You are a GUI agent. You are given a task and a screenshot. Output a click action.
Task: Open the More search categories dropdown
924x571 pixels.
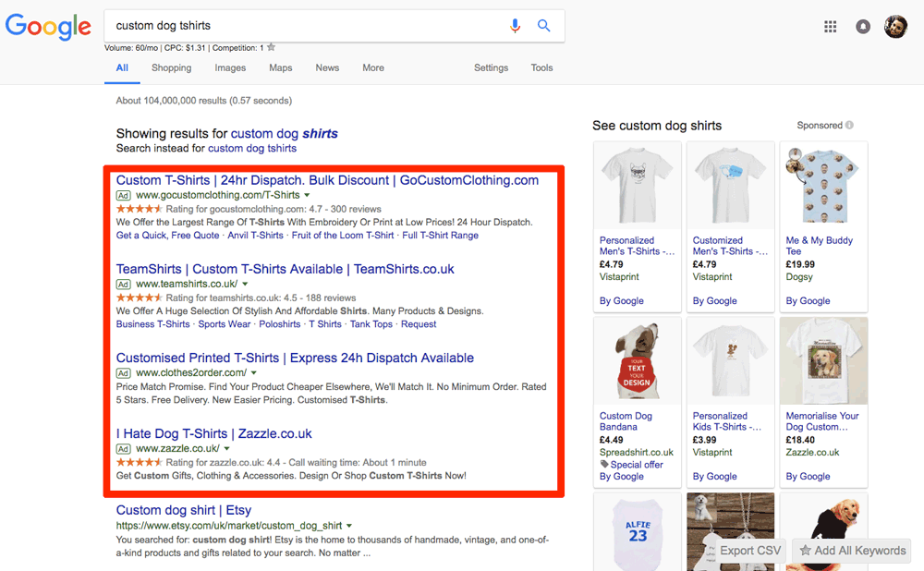click(x=373, y=67)
